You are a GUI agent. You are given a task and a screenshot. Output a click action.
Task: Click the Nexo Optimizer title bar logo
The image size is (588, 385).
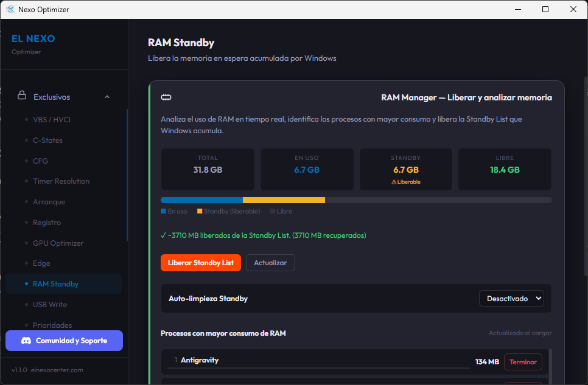tap(10, 9)
